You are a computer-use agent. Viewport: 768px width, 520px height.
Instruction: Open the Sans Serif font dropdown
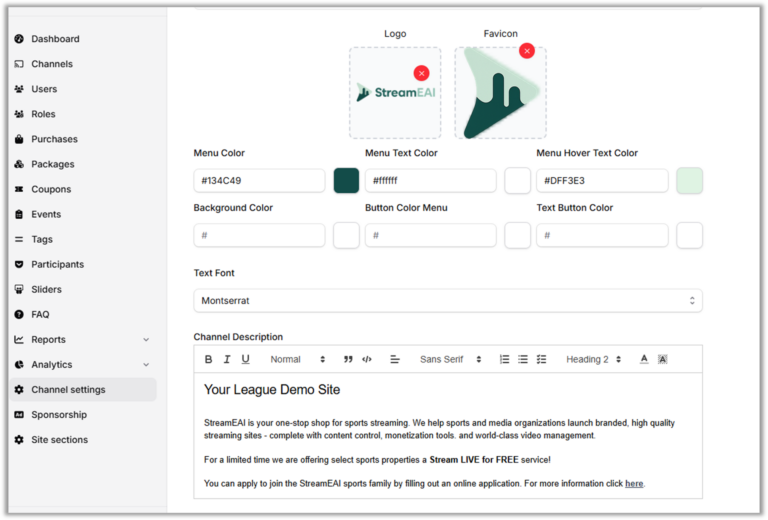click(450, 359)
